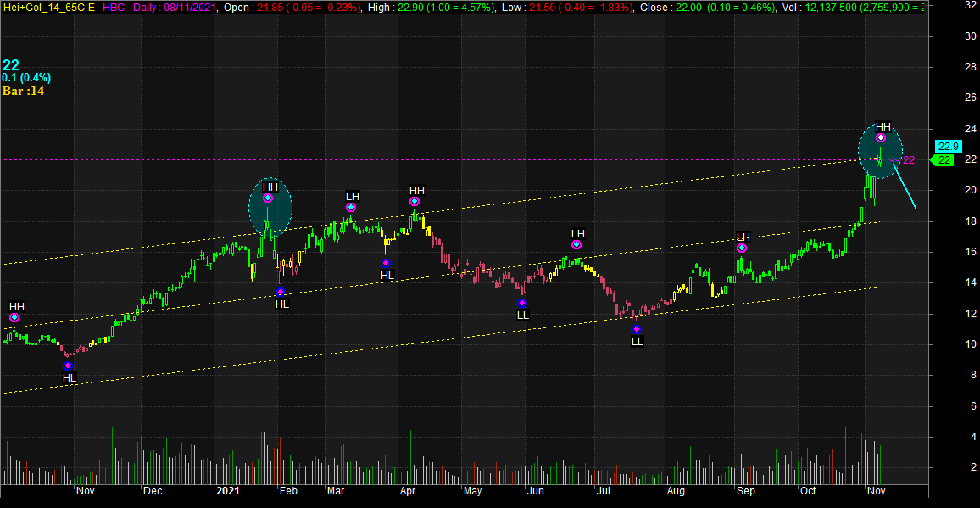This screenshot has height=508, width=980.
Task: Select the LL marker at the end of May
Action: pos(522,303)
